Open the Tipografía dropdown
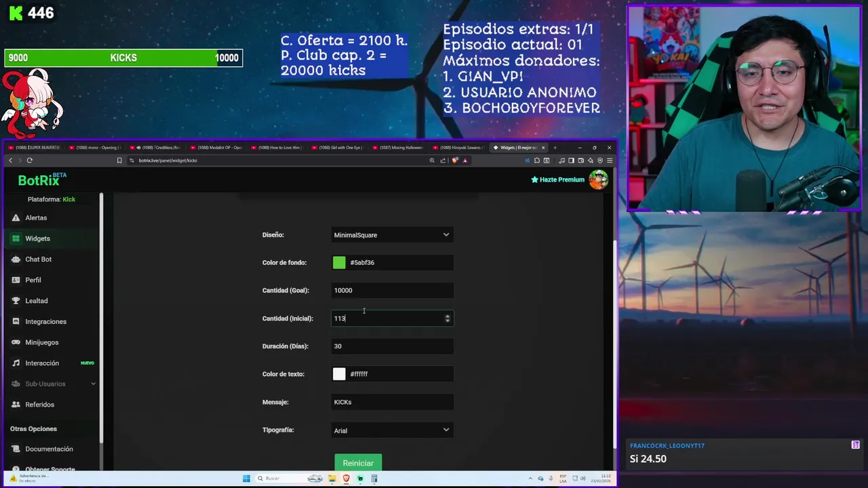 pos(392,430)
